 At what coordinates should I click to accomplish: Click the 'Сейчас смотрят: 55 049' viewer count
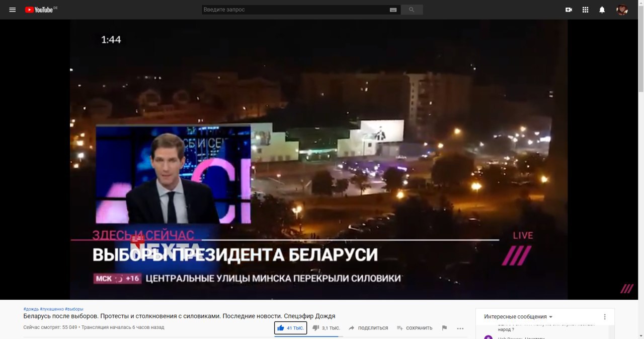pyautogui.click(x=50, y=327)
